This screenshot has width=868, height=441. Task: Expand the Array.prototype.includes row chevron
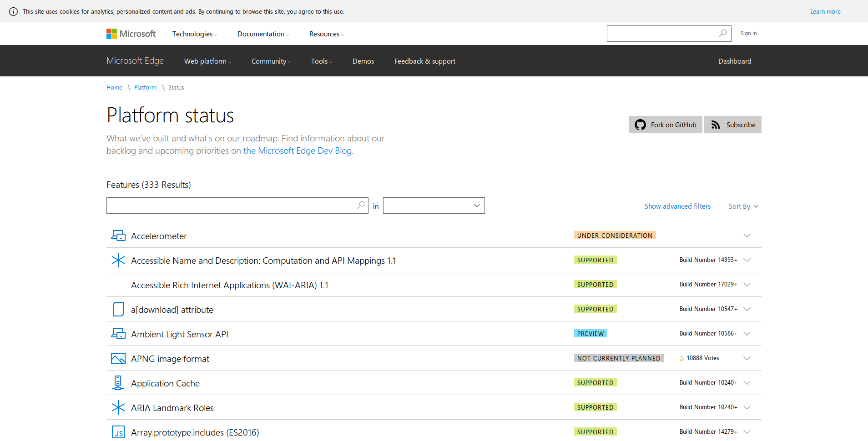(x=747, y=432)
